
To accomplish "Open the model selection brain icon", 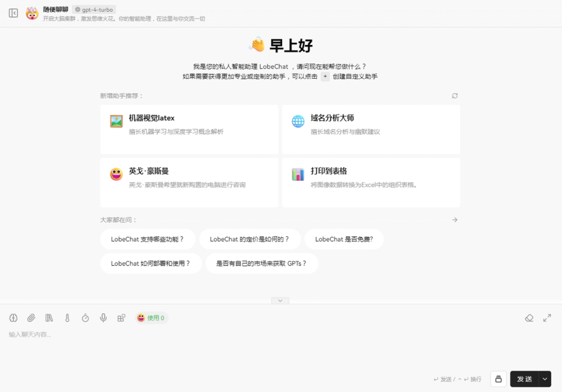I will coord(13,318).
